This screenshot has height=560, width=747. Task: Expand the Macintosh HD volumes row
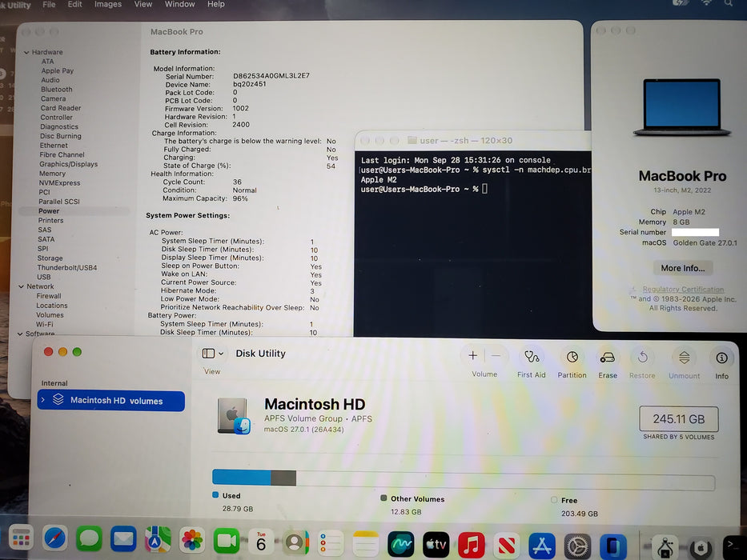(43, 399)
